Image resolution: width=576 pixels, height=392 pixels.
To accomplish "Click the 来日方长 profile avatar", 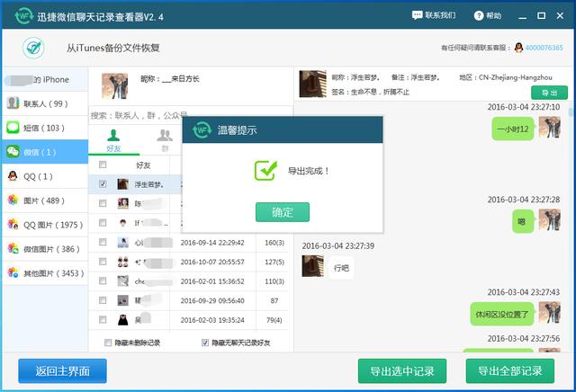I will [114, 86].
